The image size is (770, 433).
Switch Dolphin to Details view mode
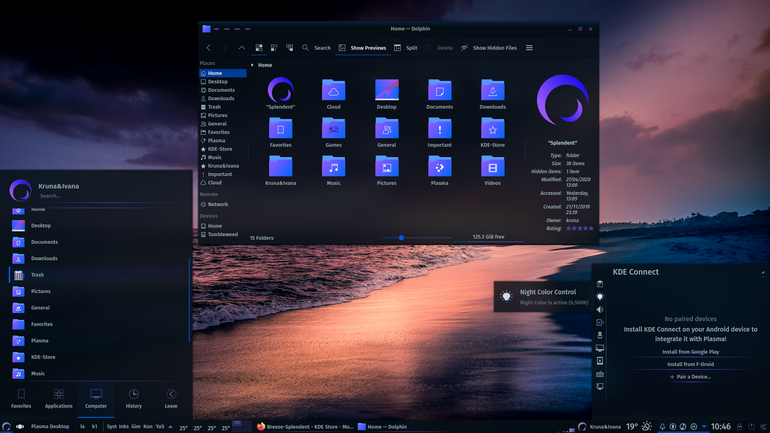[290, 48]
